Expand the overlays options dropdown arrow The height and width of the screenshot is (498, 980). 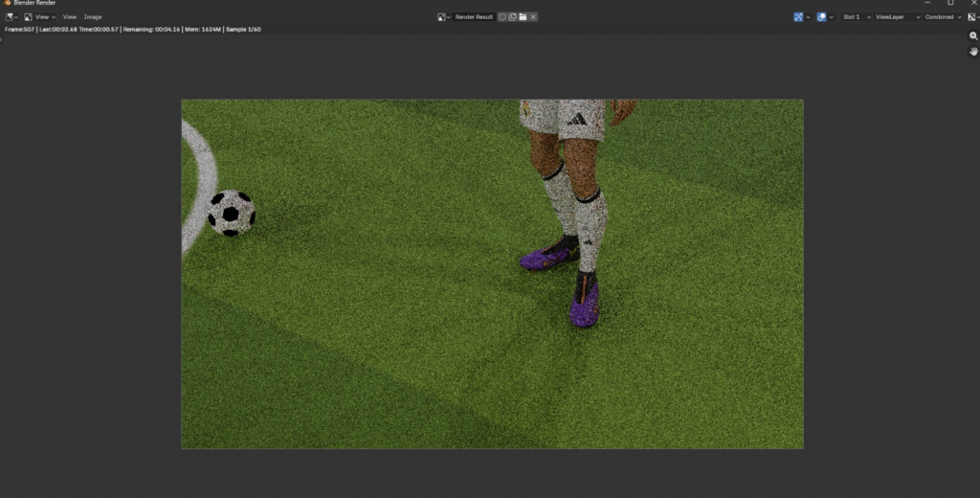coord(832,17)
